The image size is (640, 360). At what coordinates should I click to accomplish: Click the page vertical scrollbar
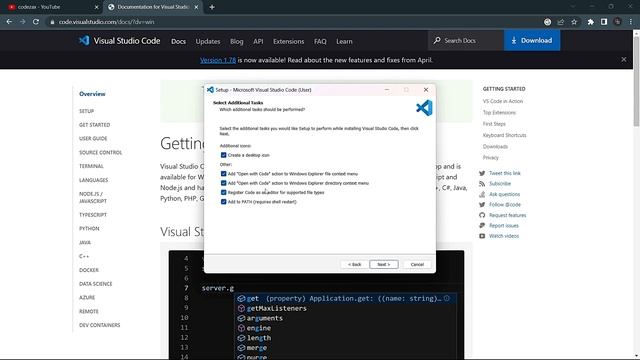pos(636,82)
